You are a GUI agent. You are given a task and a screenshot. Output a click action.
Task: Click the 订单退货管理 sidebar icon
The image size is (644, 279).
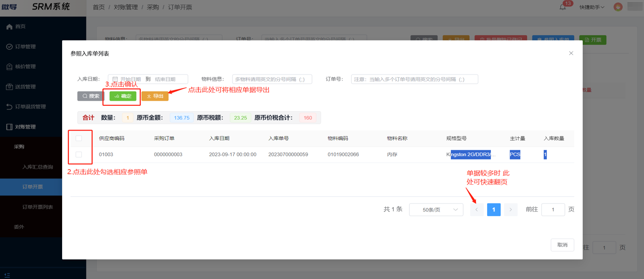tap(9, 107)
